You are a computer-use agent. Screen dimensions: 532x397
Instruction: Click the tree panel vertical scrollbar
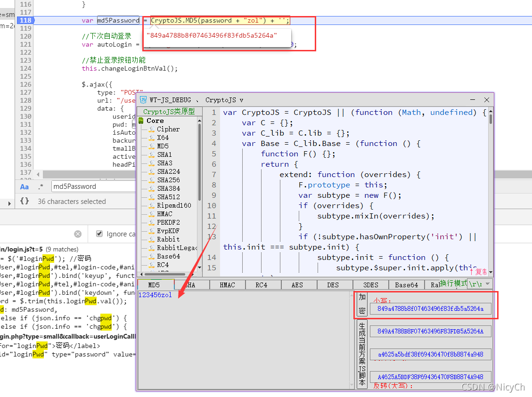(x=199, y=193)
